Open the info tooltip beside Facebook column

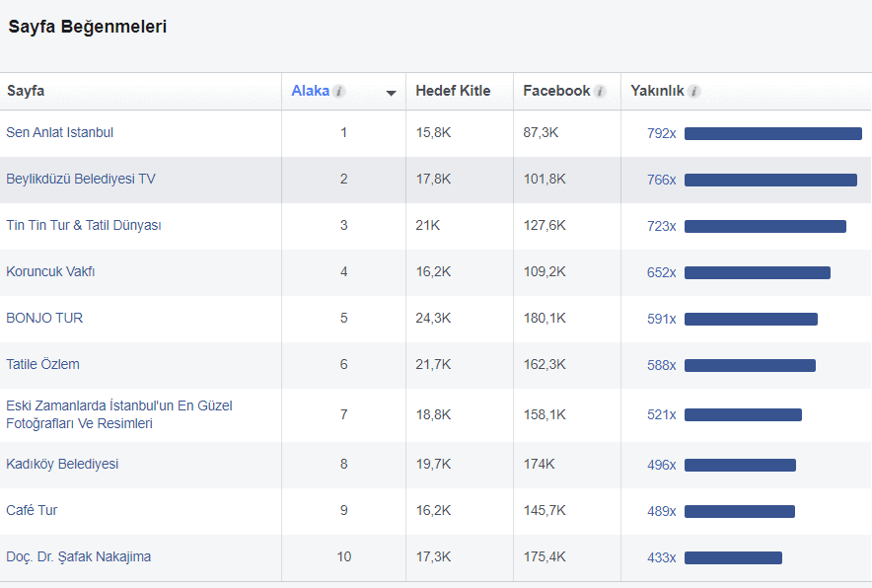(x=601, y=90)
